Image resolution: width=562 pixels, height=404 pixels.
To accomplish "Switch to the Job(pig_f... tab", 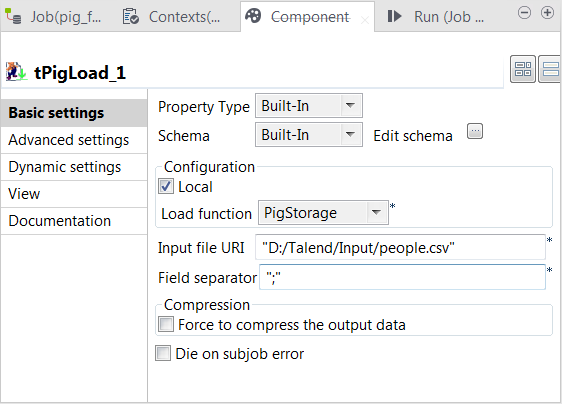I will (x=53, y=16).
